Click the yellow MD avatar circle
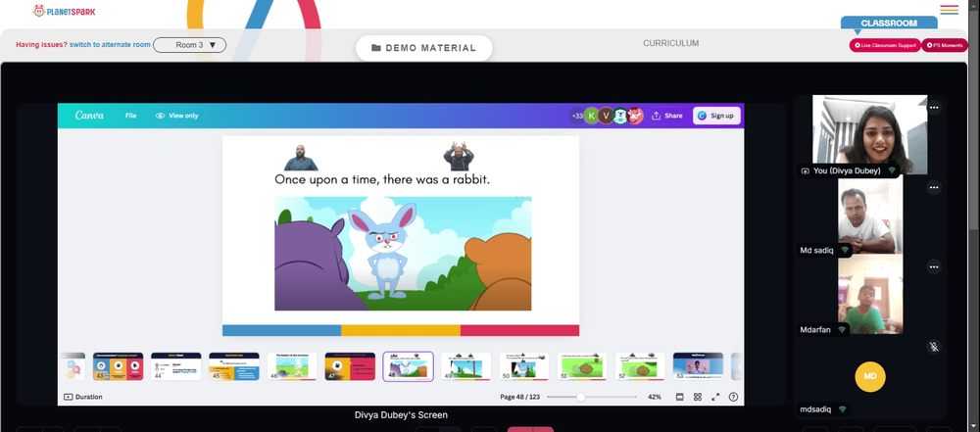The height and width of the screenshot is (432, 980). [870, 376]
